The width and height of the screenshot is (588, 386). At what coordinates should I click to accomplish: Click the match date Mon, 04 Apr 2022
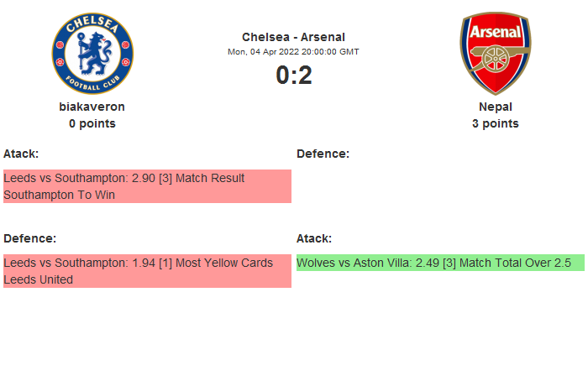point(293,51)
